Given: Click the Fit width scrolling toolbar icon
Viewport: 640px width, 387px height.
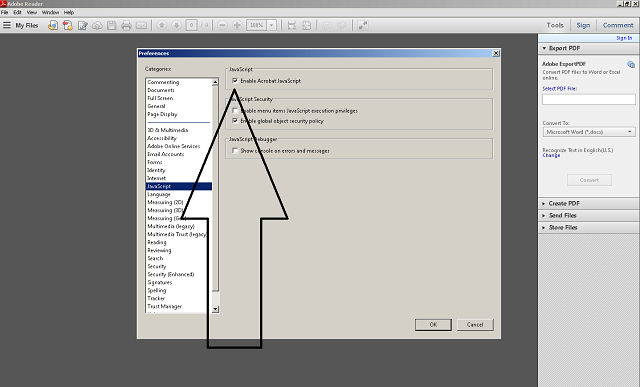Looking at the screenshot, I should point(292,25).
